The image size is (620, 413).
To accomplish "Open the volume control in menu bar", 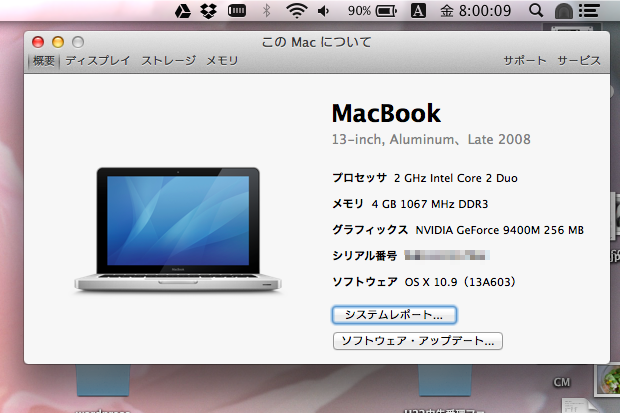I will point(323,11).
